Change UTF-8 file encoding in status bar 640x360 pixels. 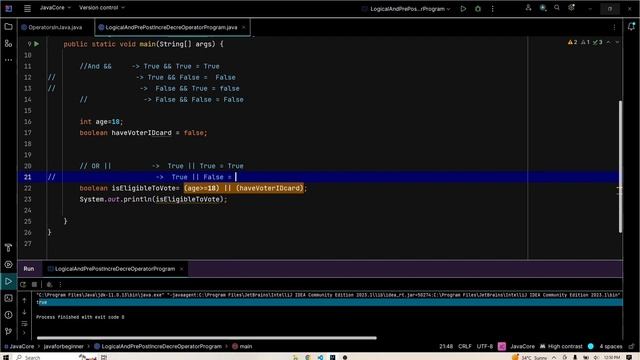[485, 346]
